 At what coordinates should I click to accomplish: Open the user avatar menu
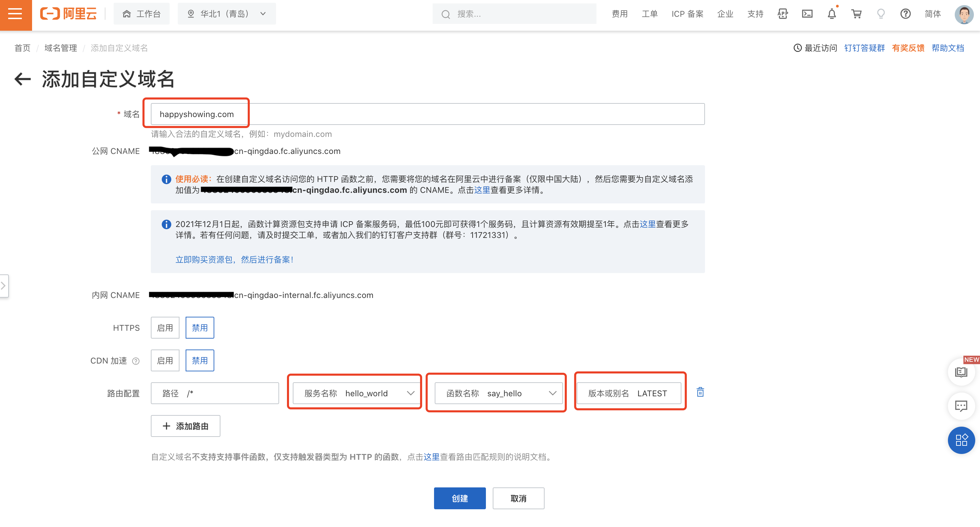coord(964,14)
